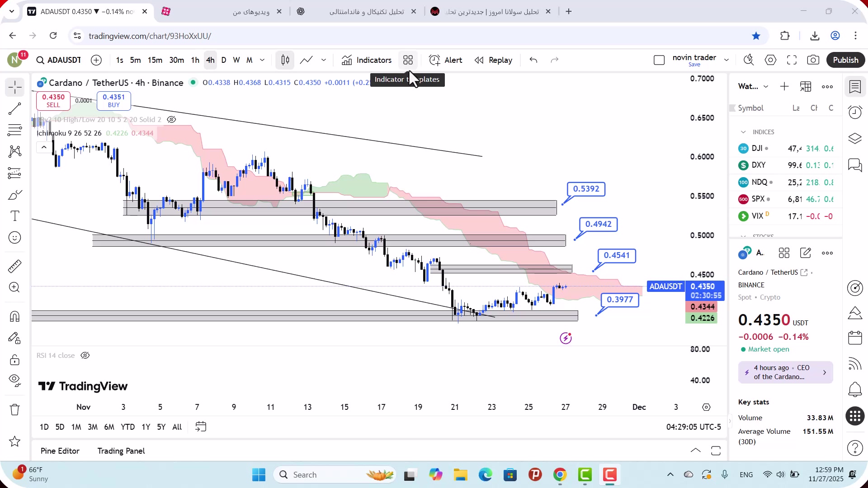The height and width of the screenshot is (488, 868).
Task: Open the Indicator templates menu
Action: click(x=408, y=60)
